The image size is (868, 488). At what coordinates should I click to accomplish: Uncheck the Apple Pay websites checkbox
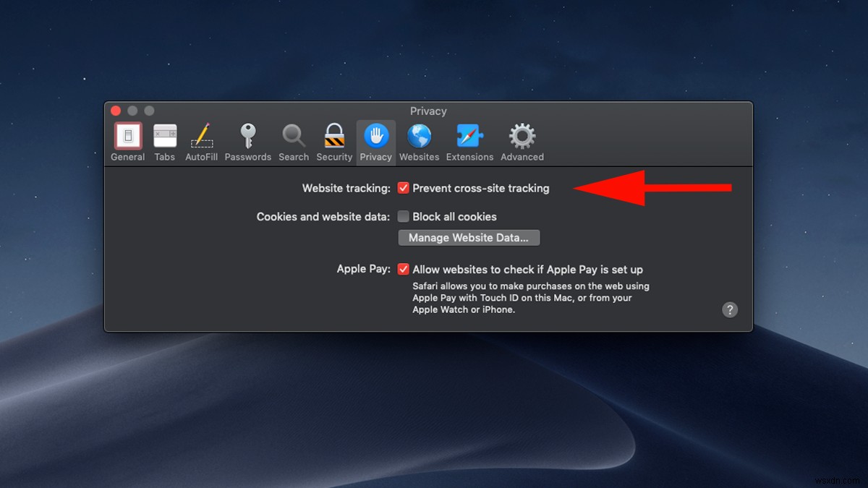tap(404, 269)
